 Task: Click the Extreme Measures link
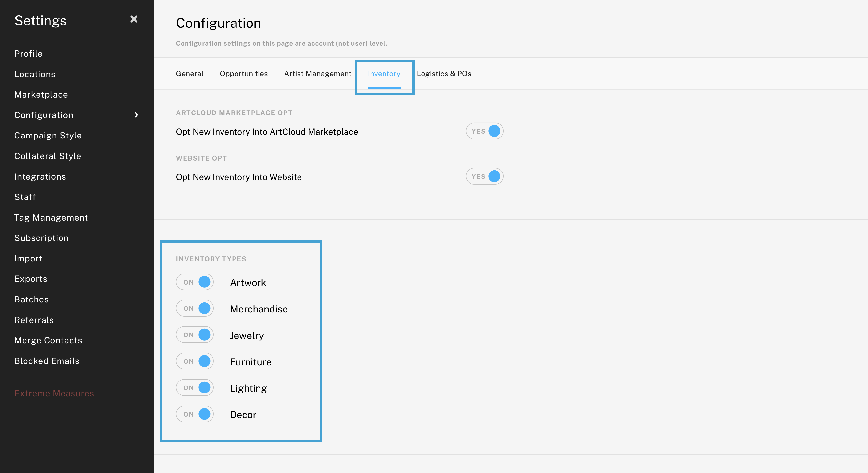coord(54,393)
